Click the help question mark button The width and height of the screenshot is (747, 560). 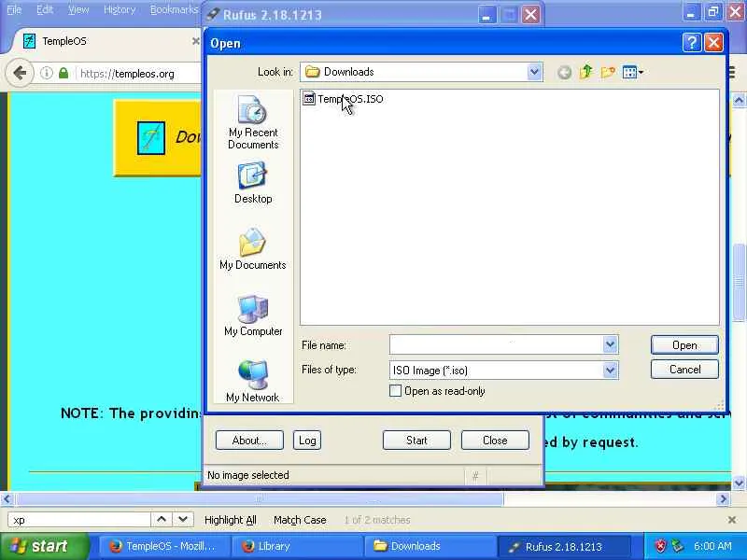coord(692,43)
